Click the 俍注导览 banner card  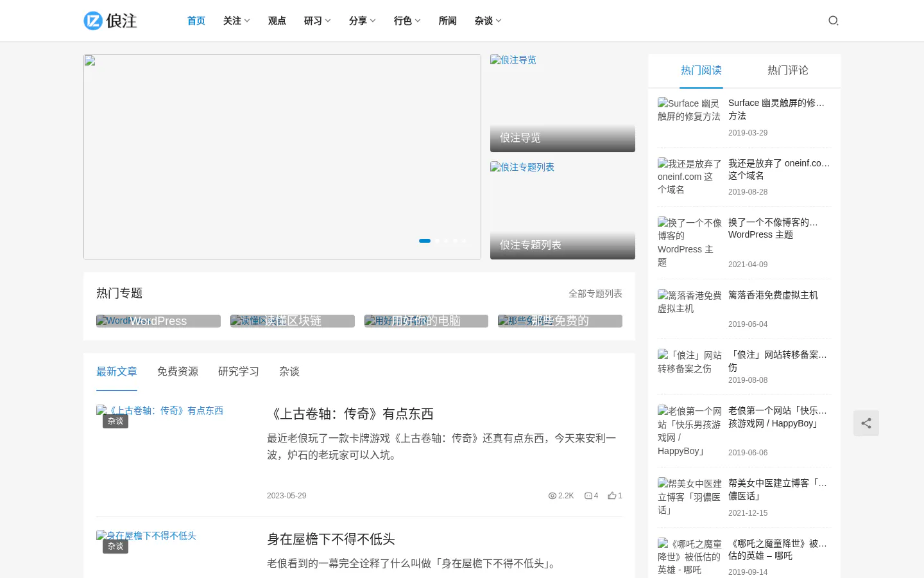click(x=563, y=103)
